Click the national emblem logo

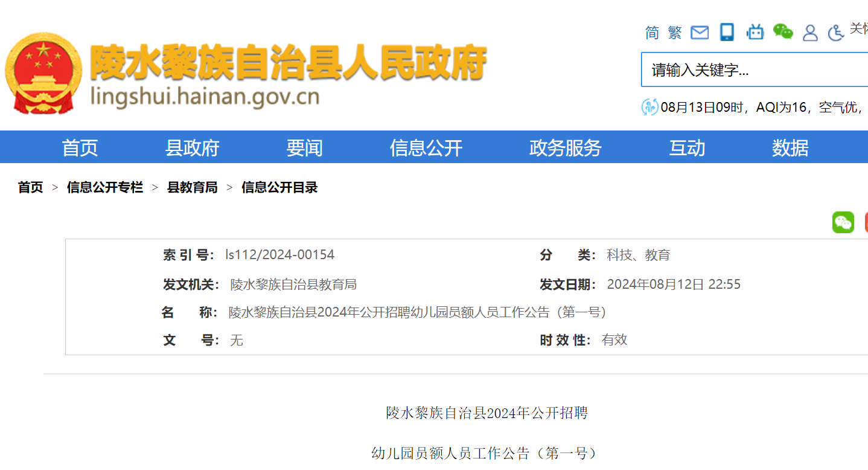(x=43, y=73)
